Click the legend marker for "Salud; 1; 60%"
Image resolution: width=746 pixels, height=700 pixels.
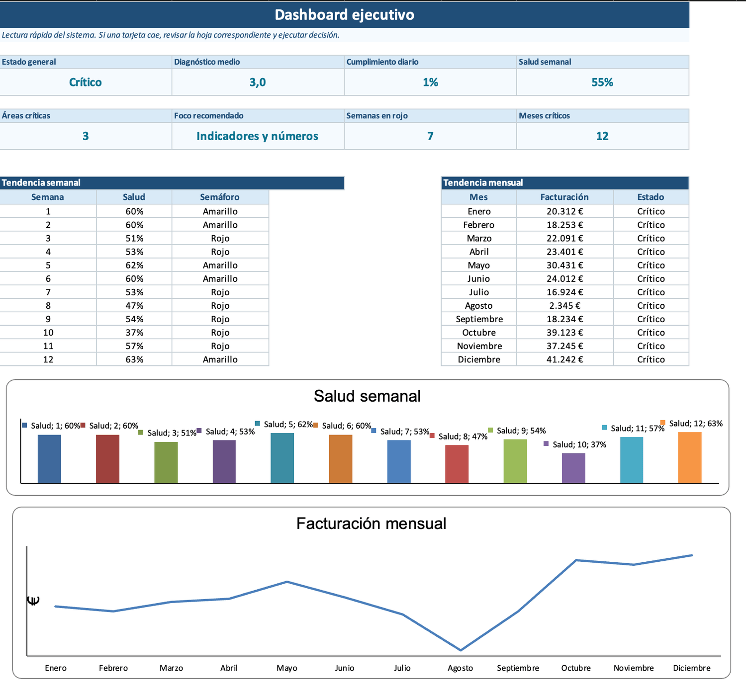(25, 426)
